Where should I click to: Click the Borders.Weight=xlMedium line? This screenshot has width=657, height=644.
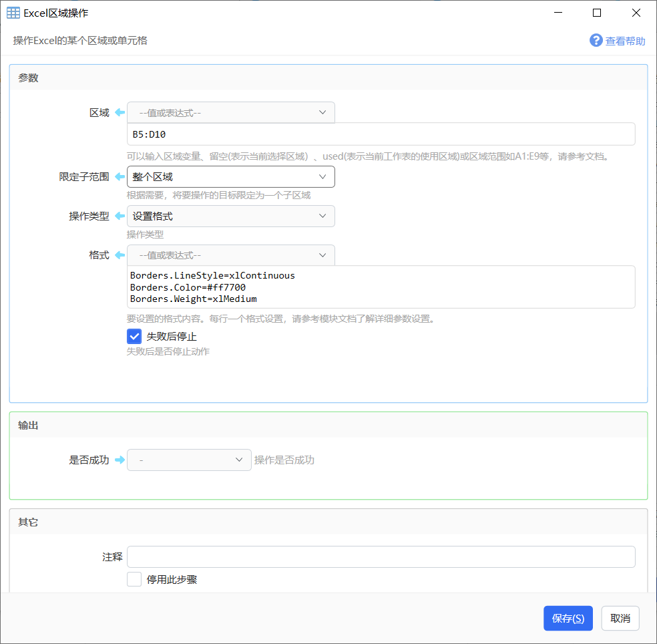click(x=193, y=299)
